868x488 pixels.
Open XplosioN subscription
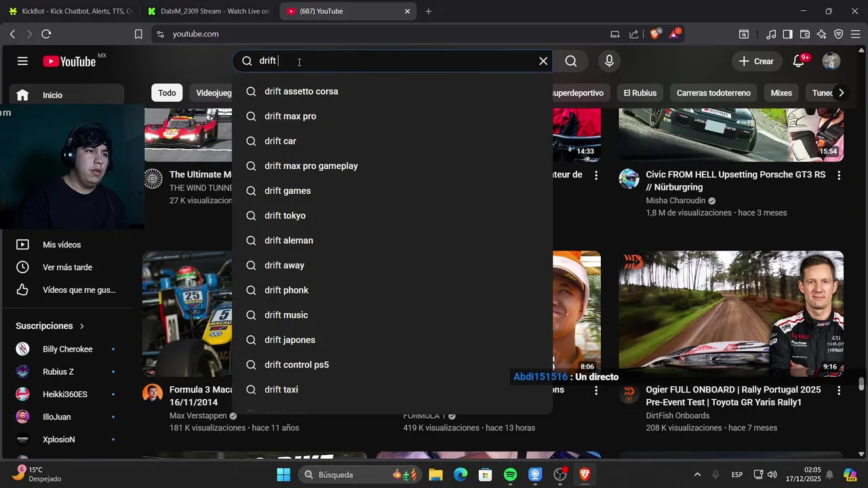[66, 439]
